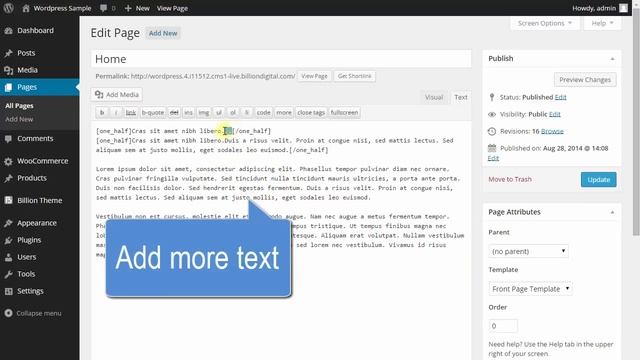Edit the published status
The height and width of the screenshot is (360, 640).
coord(560,97)
